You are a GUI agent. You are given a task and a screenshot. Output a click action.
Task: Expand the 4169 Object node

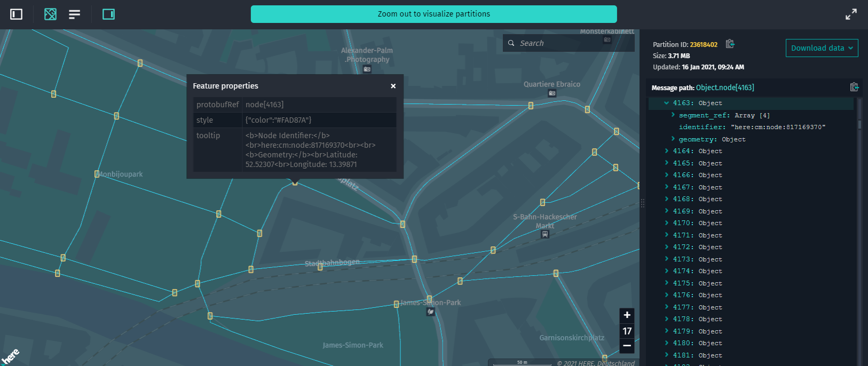pyautogui.click(x=666, y=211)
